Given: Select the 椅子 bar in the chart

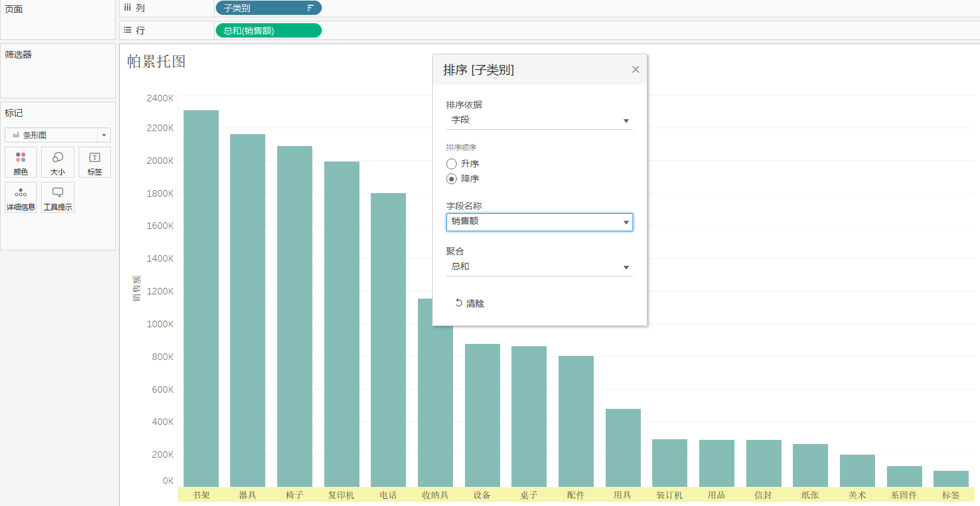Looking at the screenshot, I should 294,316.
